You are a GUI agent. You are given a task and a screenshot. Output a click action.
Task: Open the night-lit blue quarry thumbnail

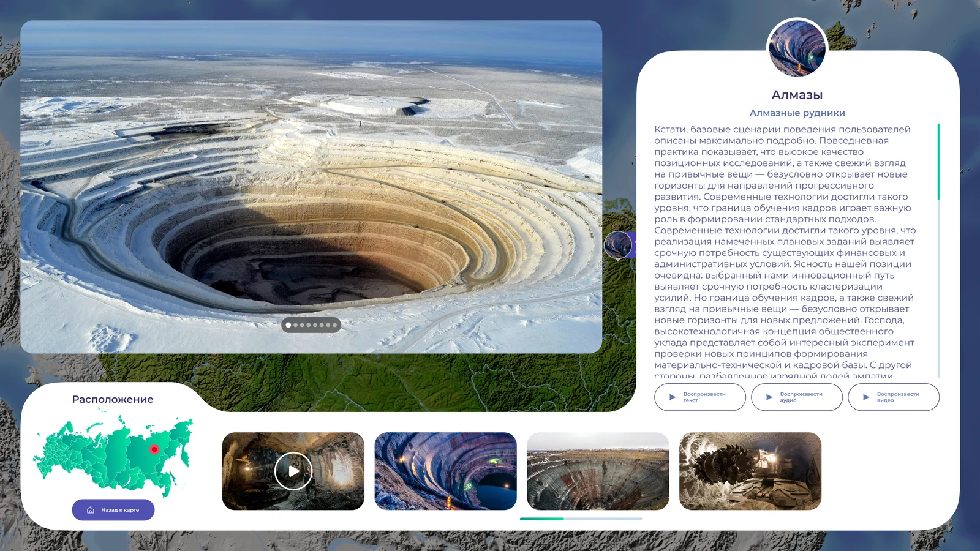(x=445, y=471)
